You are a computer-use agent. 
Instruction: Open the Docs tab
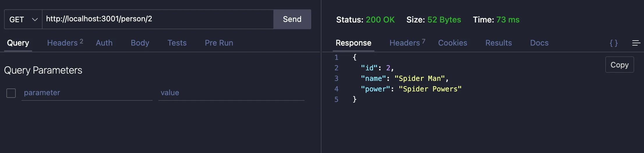[x=539, y=43]
